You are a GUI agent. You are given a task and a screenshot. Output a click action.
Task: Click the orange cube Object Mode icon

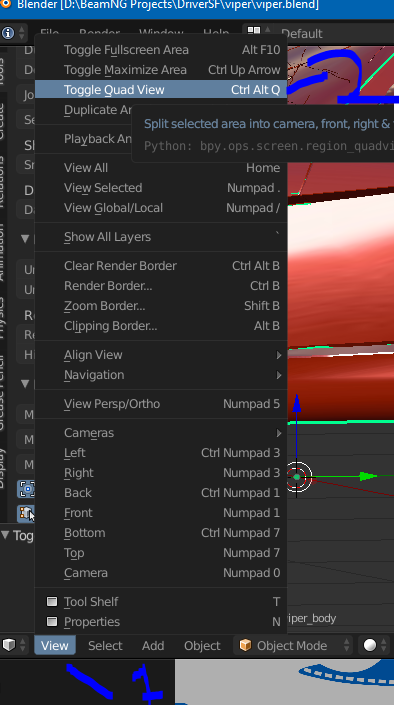[246, 645]
